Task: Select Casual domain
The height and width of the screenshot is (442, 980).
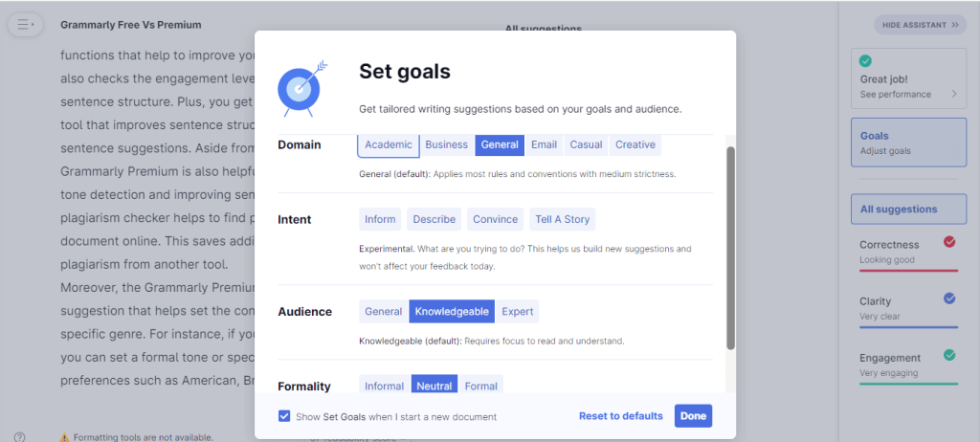Action: [x=586, y=144]
